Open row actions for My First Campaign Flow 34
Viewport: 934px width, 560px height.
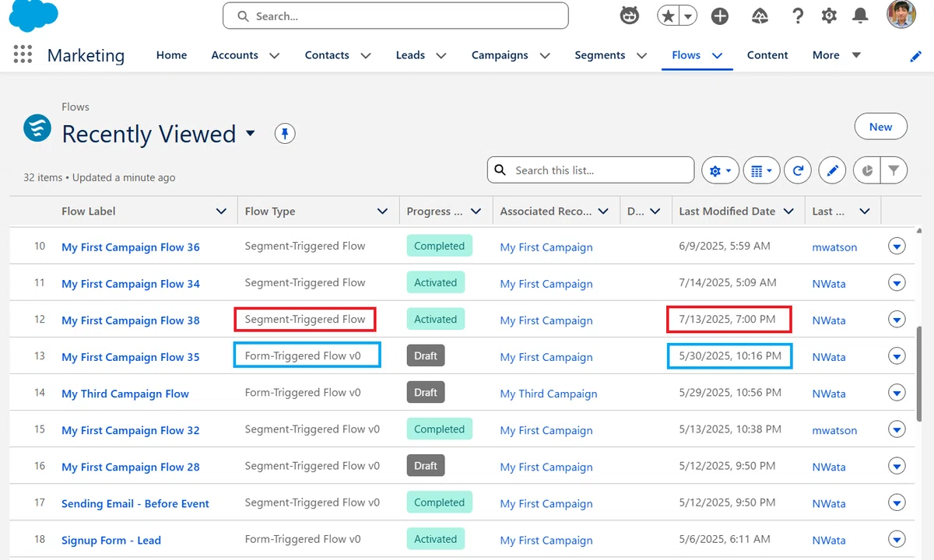click(897, 283)
